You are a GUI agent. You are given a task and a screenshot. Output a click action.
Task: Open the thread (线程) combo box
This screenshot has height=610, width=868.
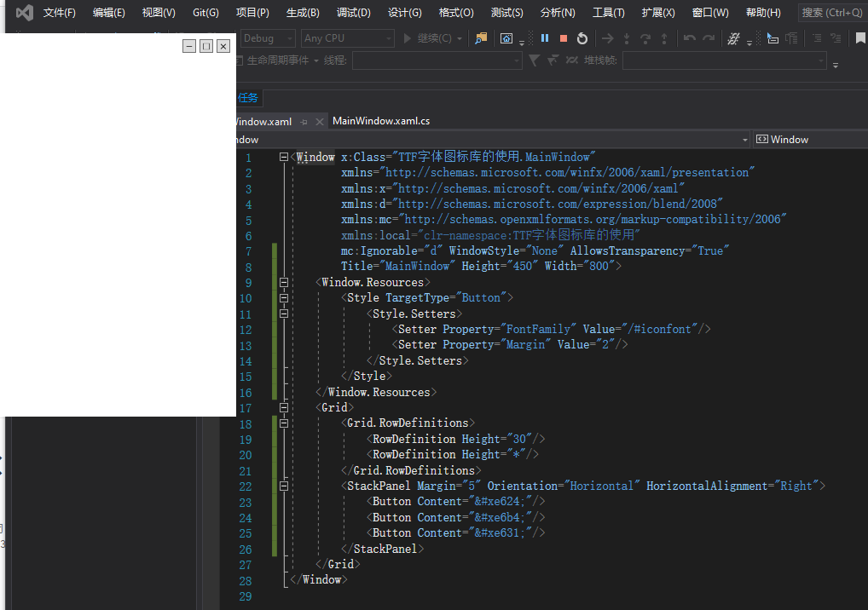tap(437, 60)
